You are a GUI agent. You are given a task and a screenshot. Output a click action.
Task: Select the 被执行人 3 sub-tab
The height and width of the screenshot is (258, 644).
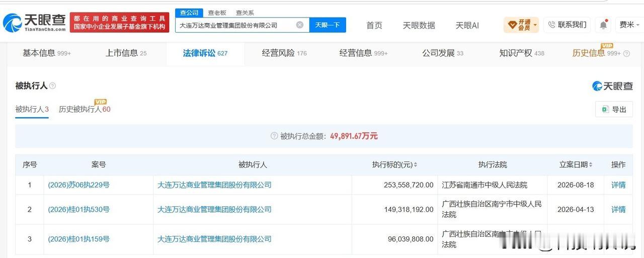click(32, 109)
